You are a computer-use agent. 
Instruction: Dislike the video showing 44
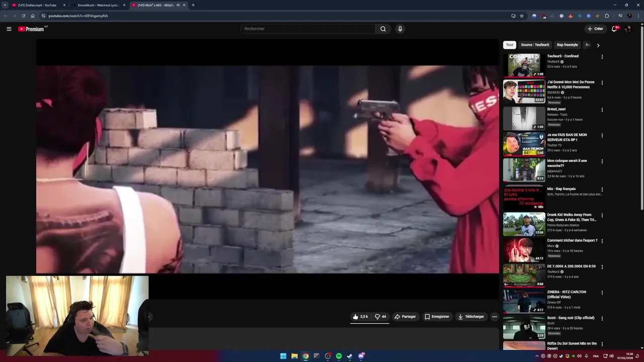coord(380,317)
